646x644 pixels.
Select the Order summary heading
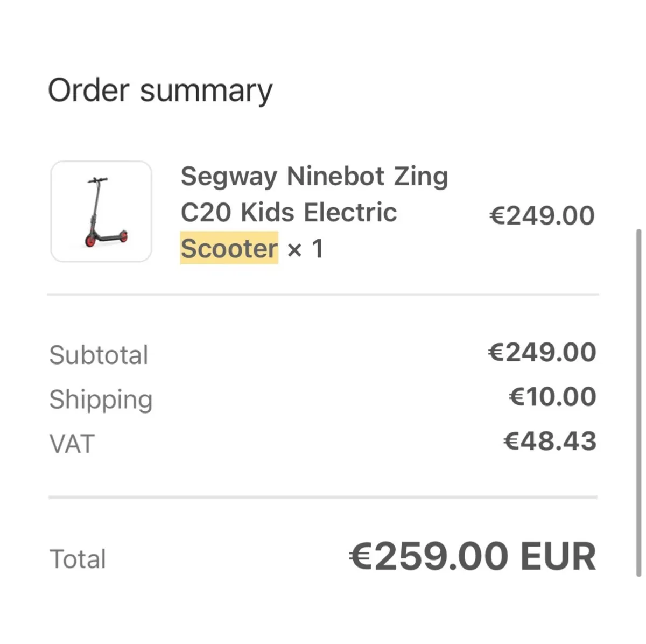tap(160, 90)
